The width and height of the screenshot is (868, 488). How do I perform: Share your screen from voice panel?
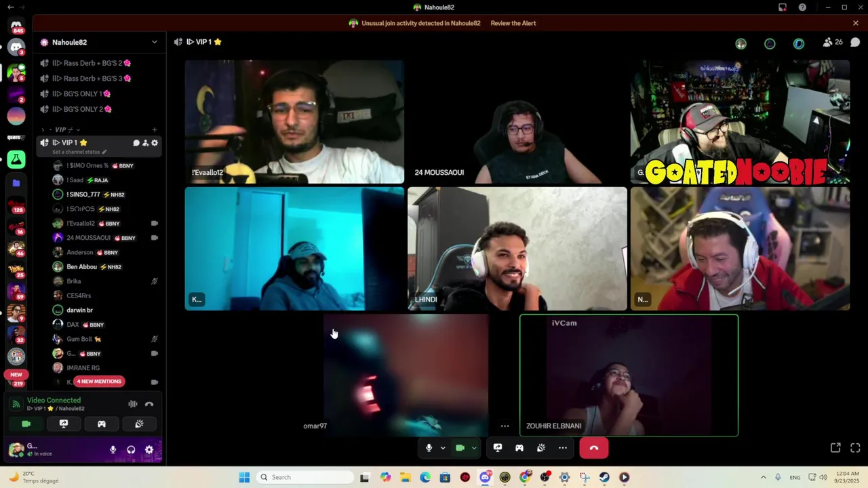click(64, 424)
